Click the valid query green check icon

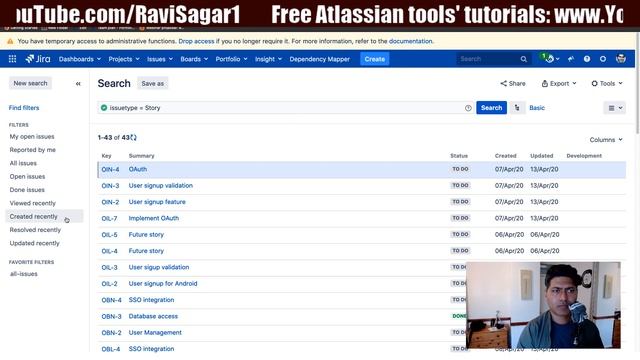click(104, 108)
